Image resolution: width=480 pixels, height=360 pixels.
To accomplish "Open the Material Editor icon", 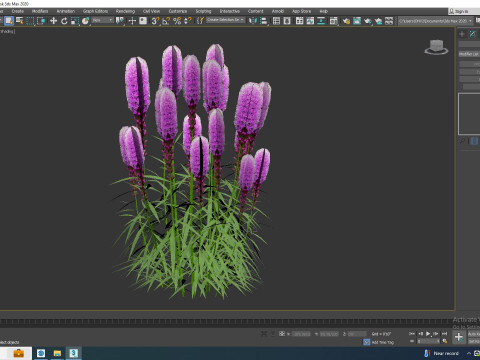I will tap(334, 21).
